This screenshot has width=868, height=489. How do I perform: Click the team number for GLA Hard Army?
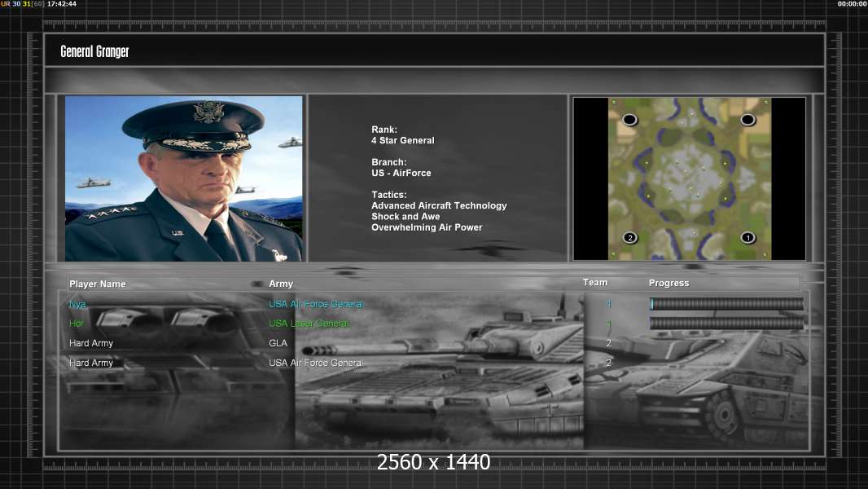coord(608,343)
